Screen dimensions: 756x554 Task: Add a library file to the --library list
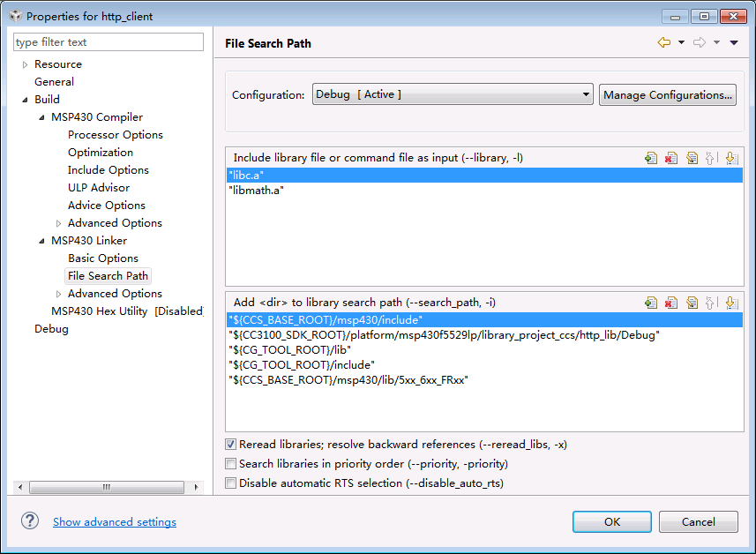pos(651,158)
